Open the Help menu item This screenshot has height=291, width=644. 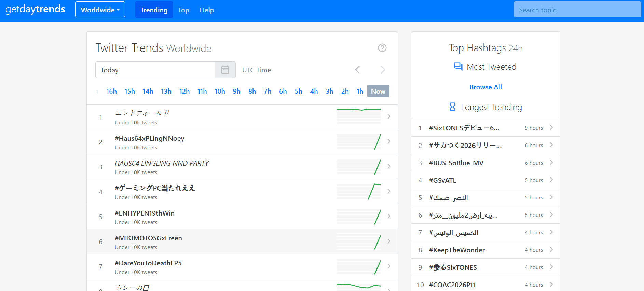[x=207, y=10]
